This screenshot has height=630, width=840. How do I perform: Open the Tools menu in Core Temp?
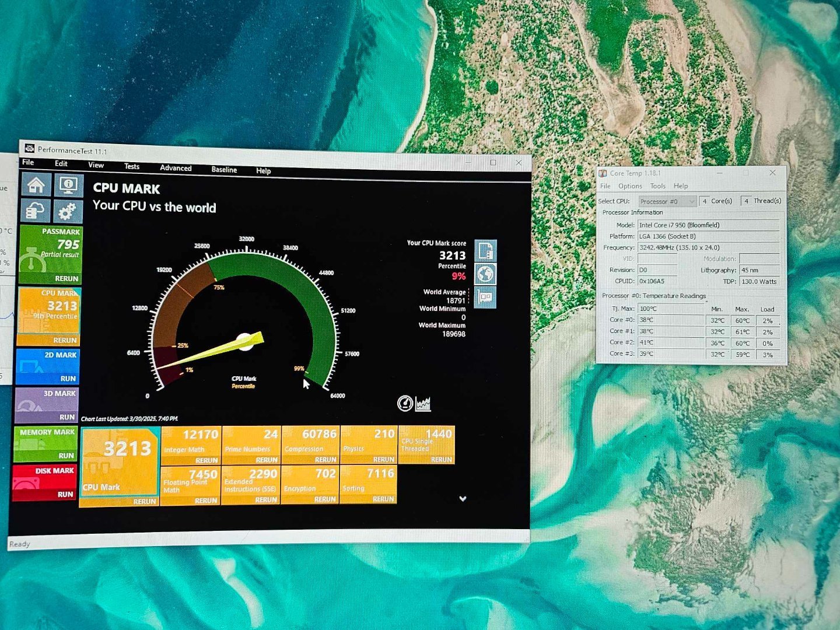[657, 186]
